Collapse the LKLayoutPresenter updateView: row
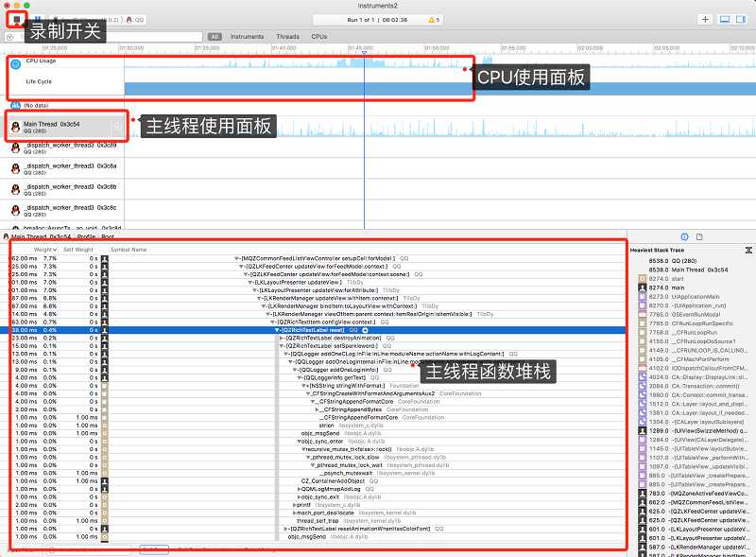Screen dimensions: 756x557 click(x=250, y=283)
